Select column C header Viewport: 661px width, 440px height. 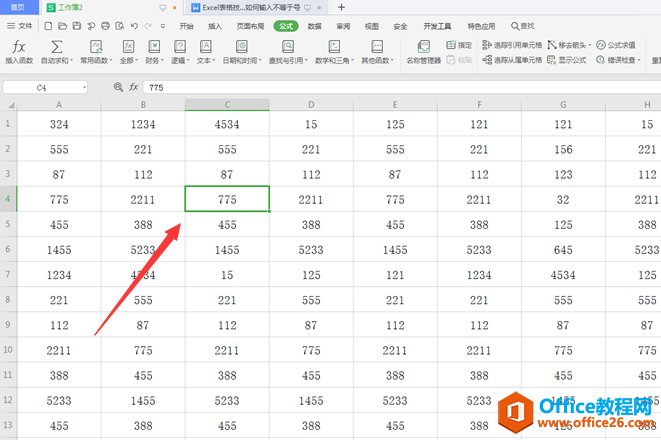[227, 105]
